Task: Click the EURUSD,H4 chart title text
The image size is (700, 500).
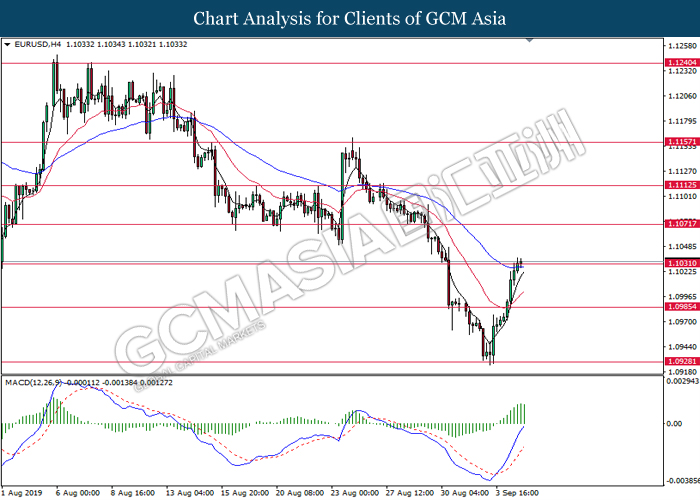Action: coord(38,45)
